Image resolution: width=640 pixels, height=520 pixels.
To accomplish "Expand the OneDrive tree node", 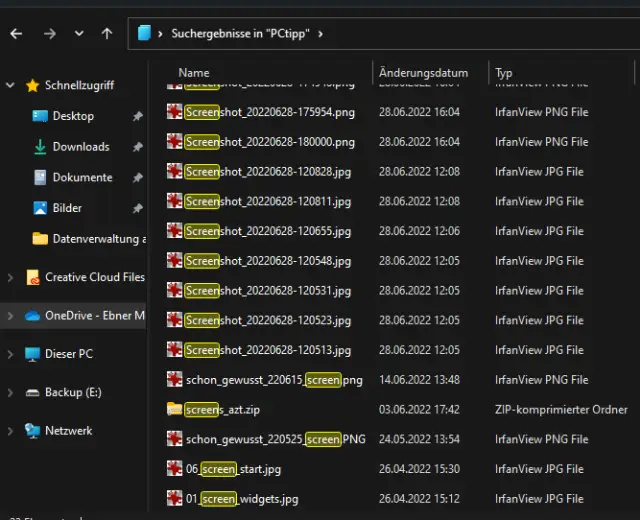I will point(10,316).
